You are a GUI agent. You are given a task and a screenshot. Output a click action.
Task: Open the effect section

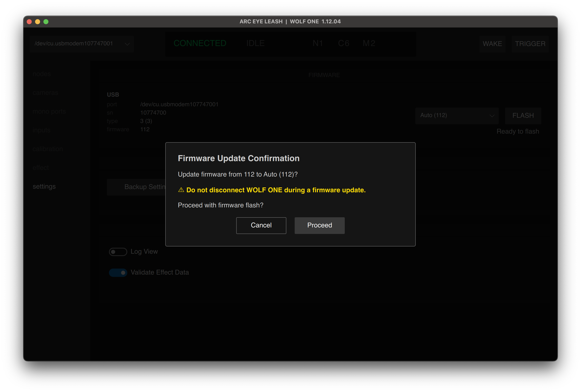(x=41, y=167)
